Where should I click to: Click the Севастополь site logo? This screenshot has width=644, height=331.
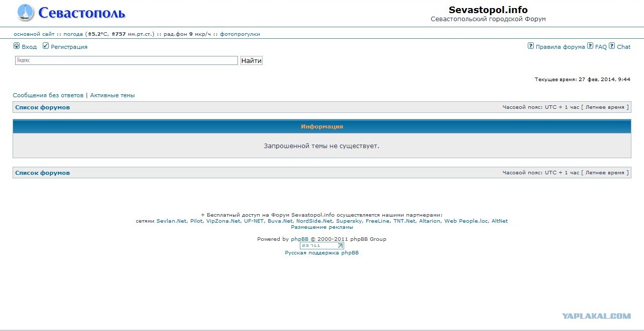pyautogui.click(x=71, y=13)
